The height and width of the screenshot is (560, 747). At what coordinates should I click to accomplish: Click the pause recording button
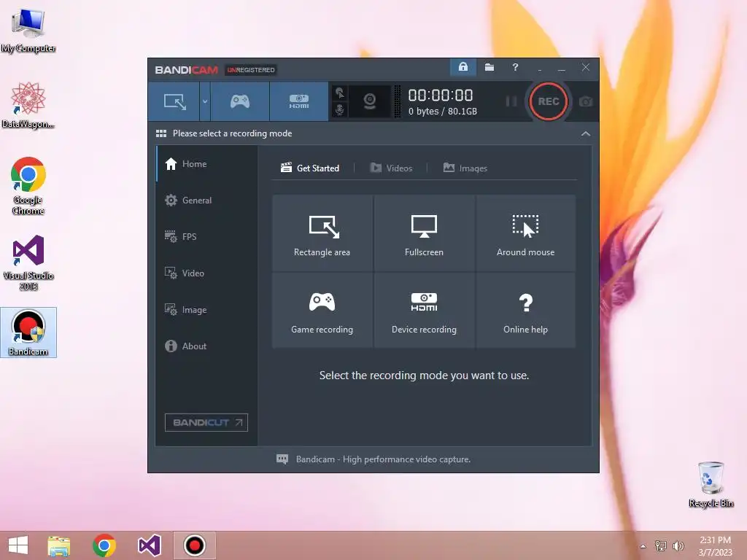click(x=511, y=101)
